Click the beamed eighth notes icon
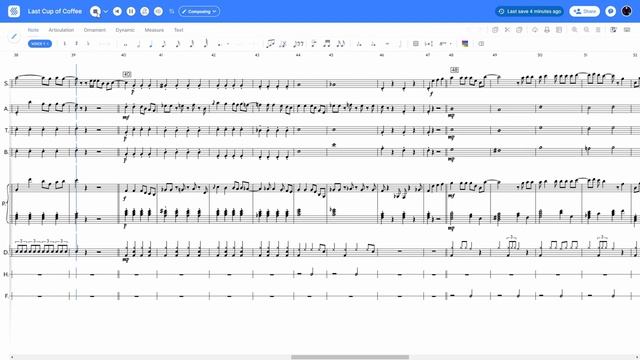 (327, 44)
